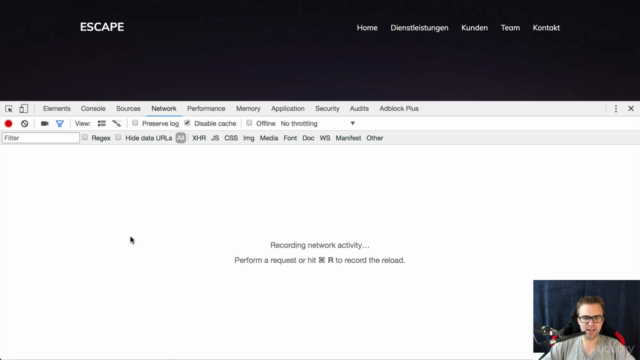The width and height of the screenshot is (640, 360).
Task: Click the ESCAPE site logo
Action: tap(102, 27)
